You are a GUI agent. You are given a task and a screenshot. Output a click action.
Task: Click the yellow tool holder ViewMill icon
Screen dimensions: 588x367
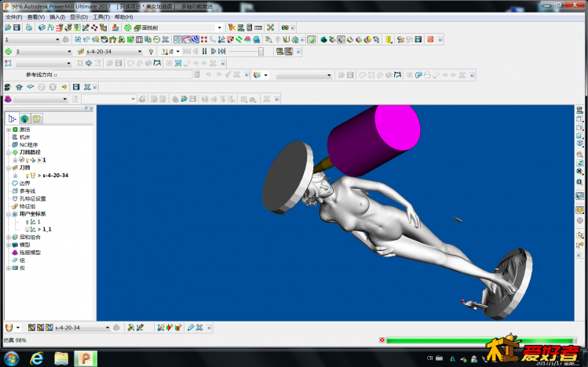389,40
